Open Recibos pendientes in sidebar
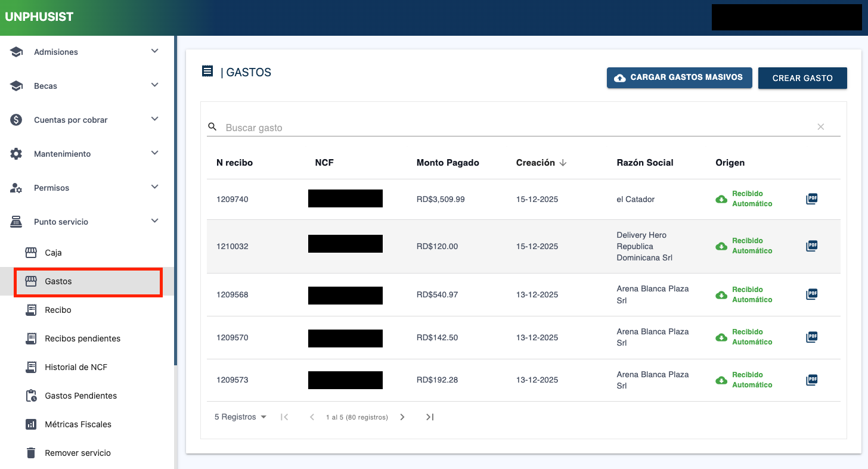This screenshot has width=868, height=469. click(82, 338)
